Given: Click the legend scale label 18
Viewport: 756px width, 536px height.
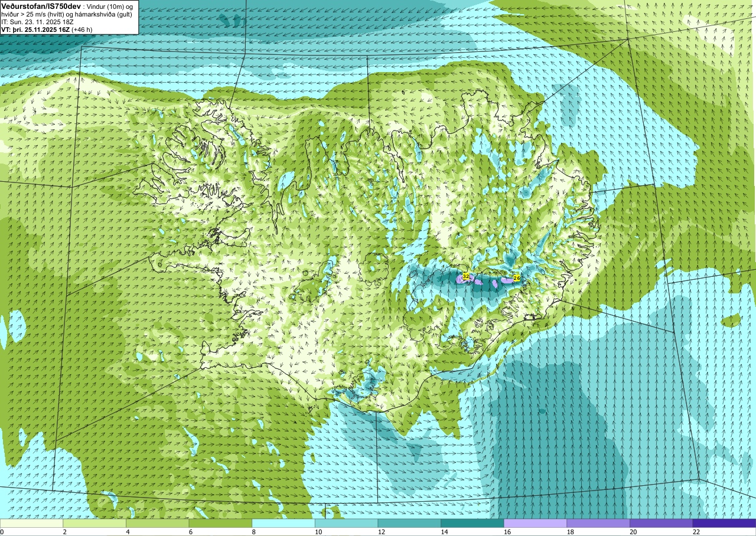Looking at the screenshot, I should 570,532.
